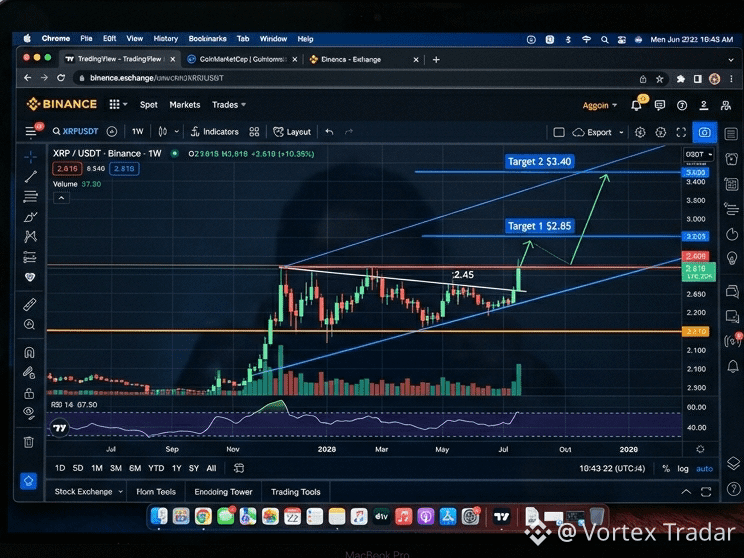Open notifications bell in right sidebar
The height and width of the screenshot is (558, 744).
coord(733,366)
